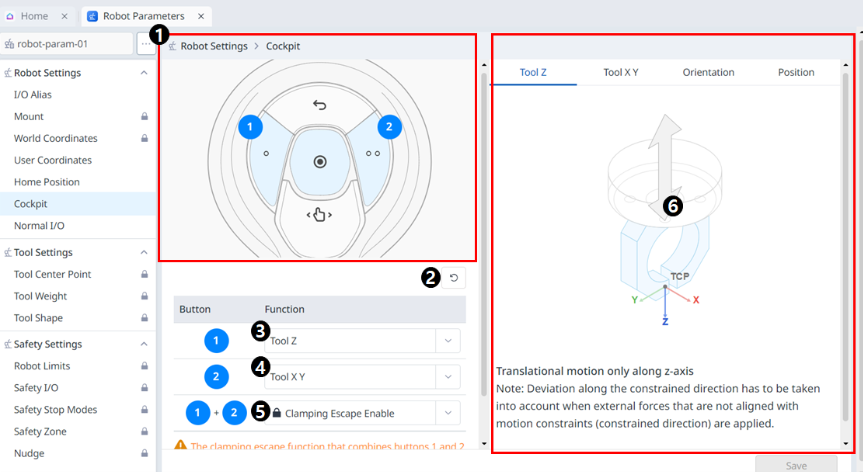Image resolution: width=863 pixels, height=472 pixels.
Task: Switch to the Tool X Y tab
Action: click(x=621, y=72)
